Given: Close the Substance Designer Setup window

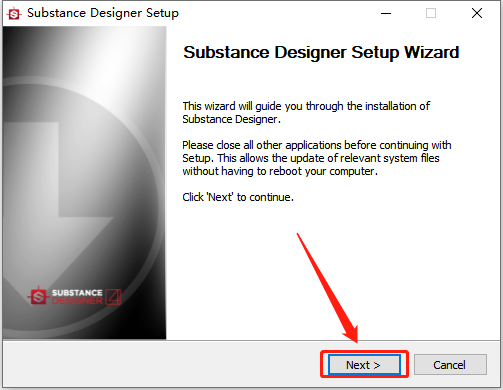Looking at the screenshot, I should click(x=477, y=13).
